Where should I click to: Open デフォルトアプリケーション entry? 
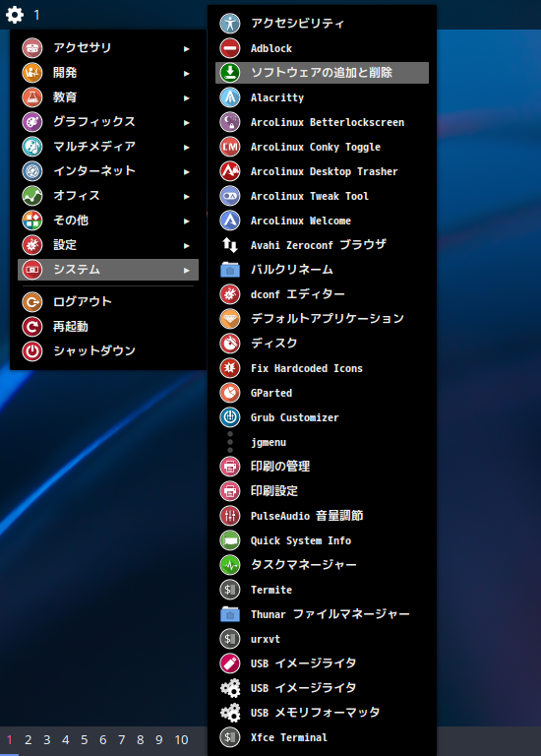click(x=322, y=319)
